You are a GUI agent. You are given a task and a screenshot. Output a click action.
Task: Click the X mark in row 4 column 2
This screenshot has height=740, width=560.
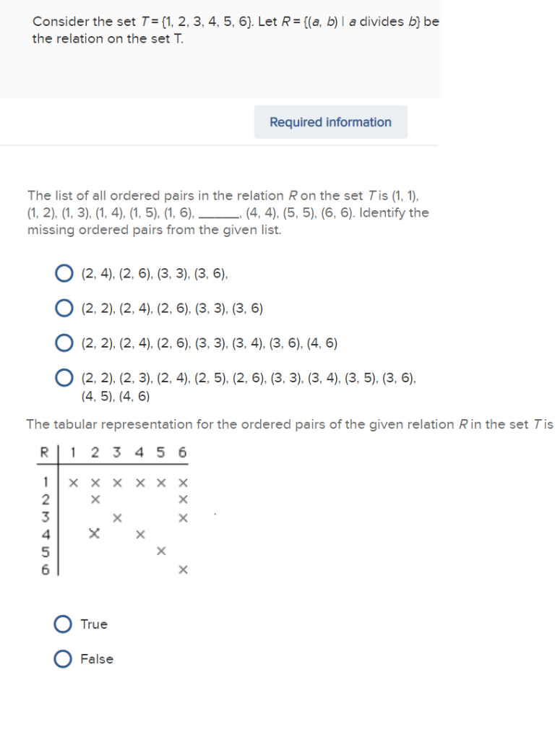click(94, 533)
